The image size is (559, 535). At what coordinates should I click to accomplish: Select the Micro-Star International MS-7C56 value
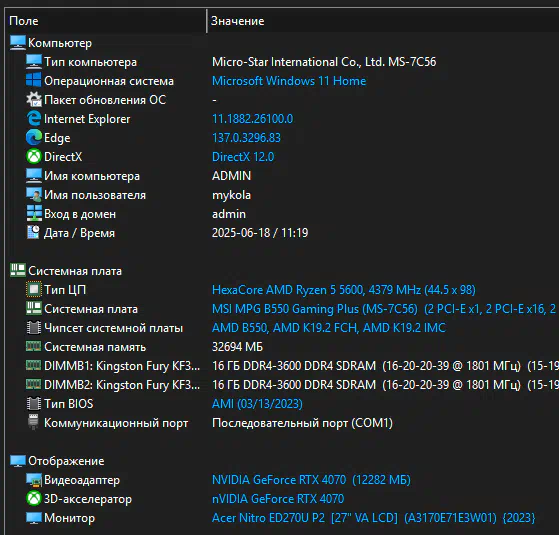324,62
